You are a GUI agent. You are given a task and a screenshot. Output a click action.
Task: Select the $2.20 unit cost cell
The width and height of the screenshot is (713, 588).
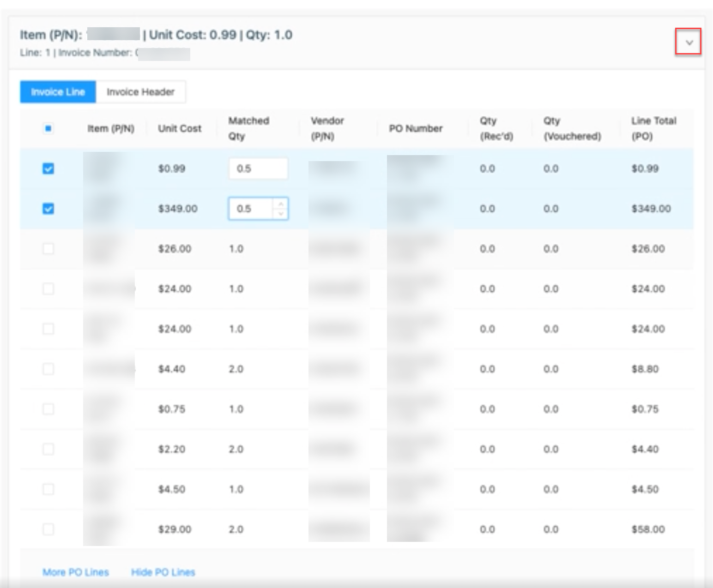tap(171, 449)
